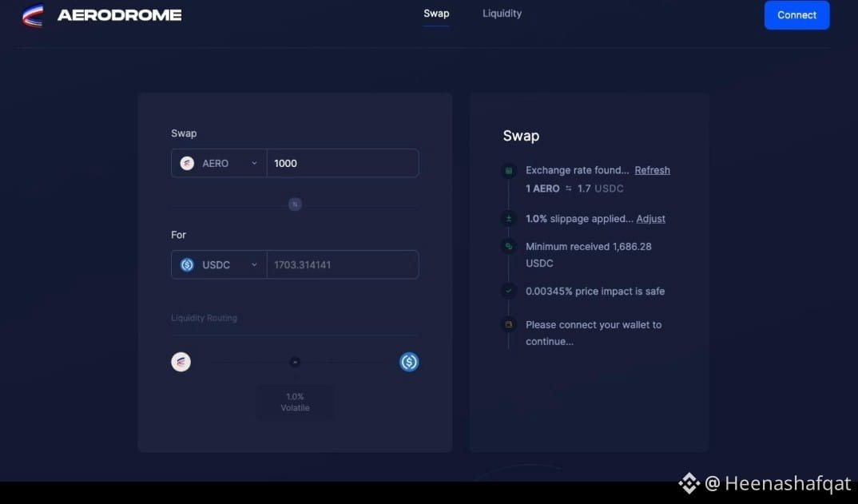Click the USDC token icon in selector
The height and width of the screenshot is (504, 858).
pos(187,265)
